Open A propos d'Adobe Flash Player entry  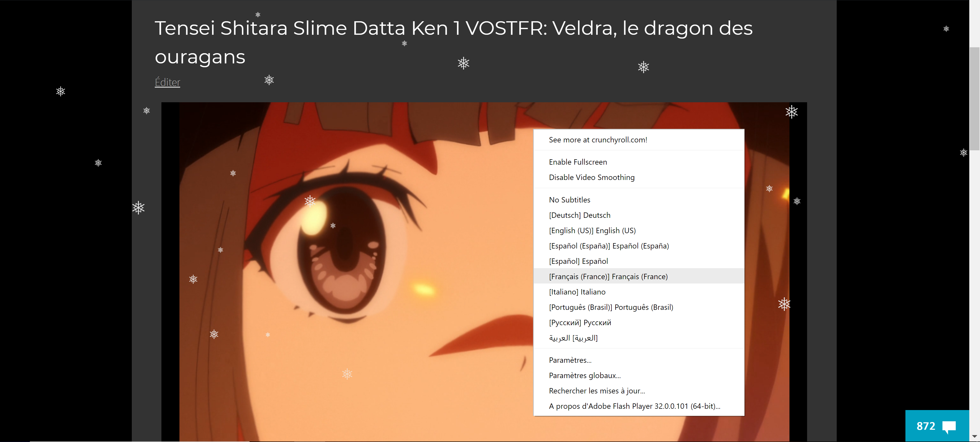tap(639, 406)
